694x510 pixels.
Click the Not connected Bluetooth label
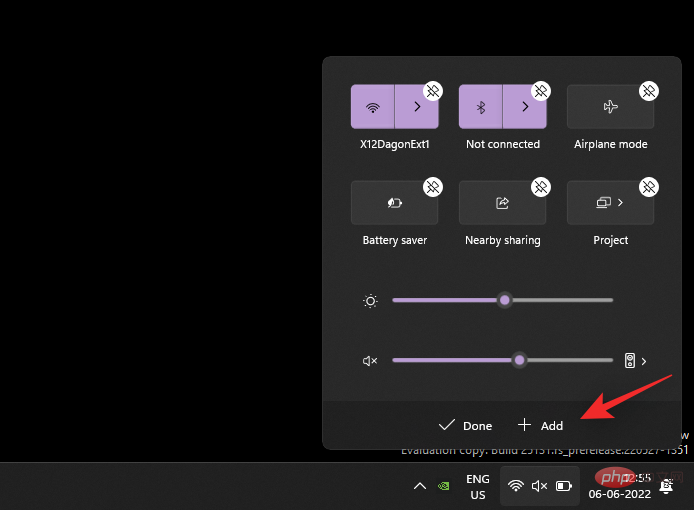tap(503, 144)
